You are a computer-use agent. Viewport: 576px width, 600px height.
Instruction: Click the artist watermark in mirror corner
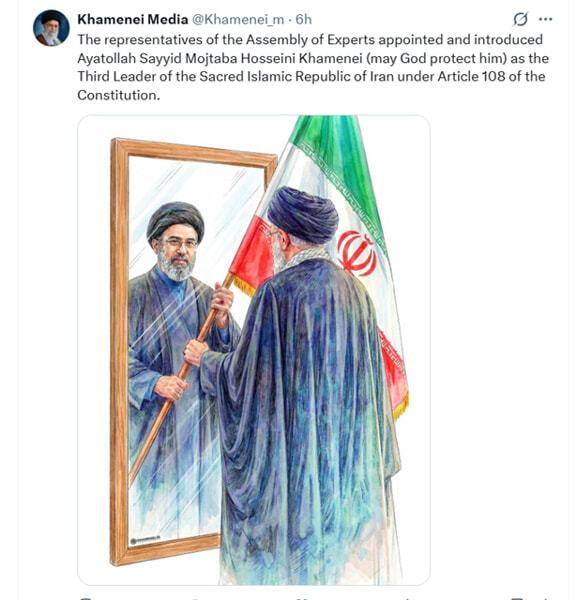tap(145, 540)
